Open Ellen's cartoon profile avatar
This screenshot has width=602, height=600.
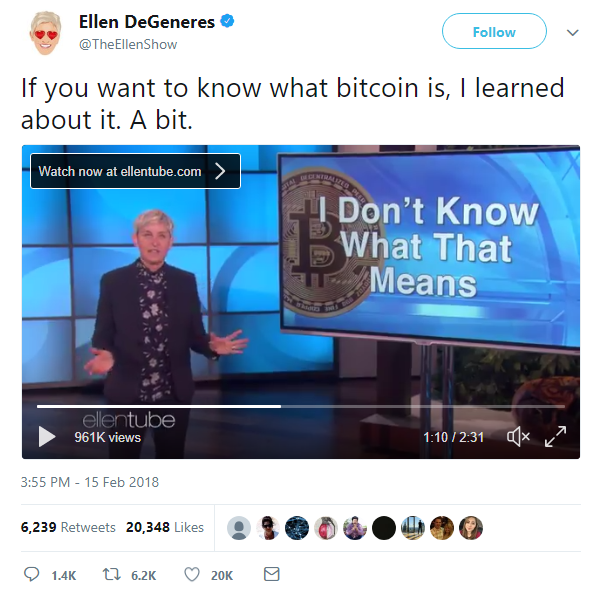(45, 33)
